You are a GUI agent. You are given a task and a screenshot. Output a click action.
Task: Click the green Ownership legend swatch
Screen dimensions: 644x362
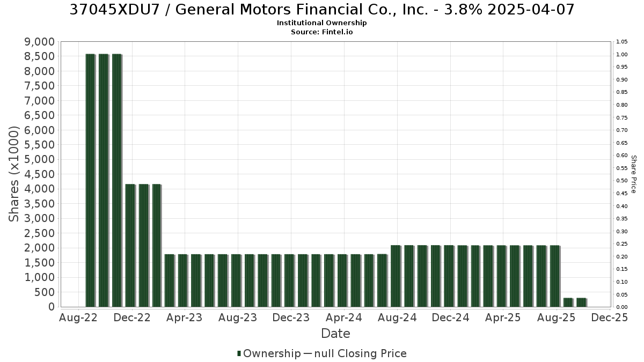pyautogui.click(x=239, y=353)
